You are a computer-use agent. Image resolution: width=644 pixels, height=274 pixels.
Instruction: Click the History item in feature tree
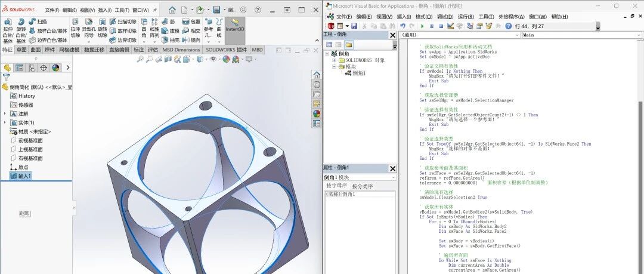pyautogui.click(x=23, y=96)
